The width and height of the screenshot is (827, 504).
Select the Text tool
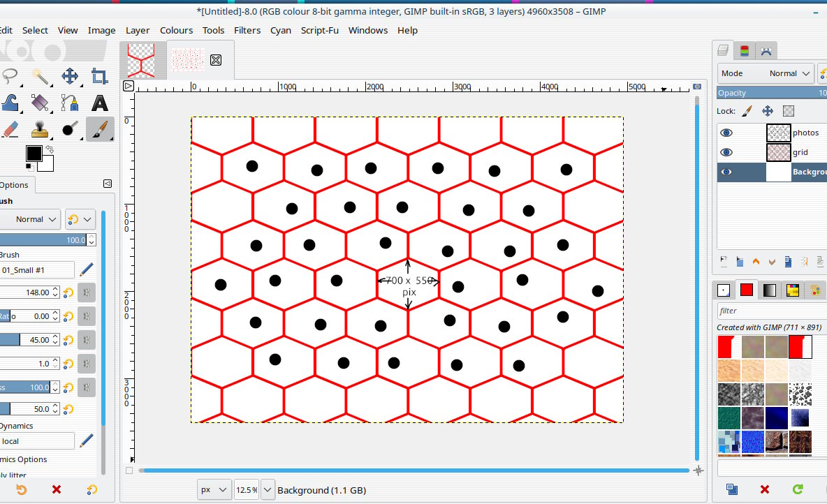coord(100,103)
